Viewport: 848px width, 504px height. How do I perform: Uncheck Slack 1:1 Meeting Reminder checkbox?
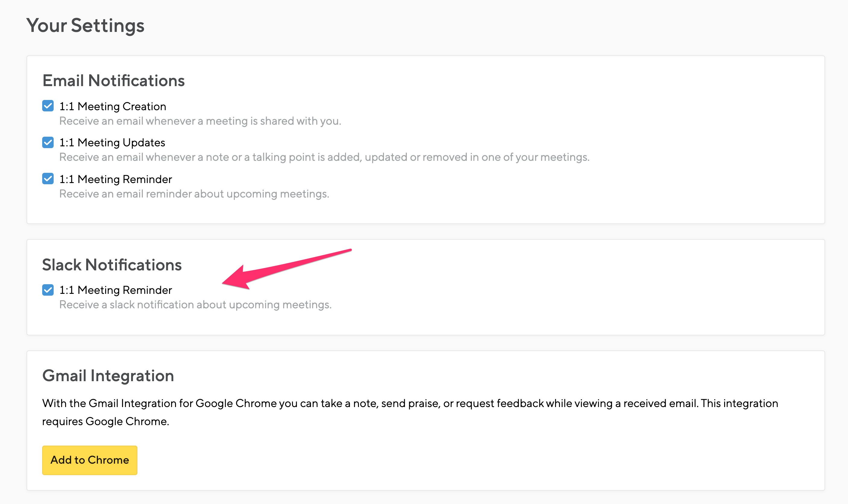[x=48, y=290]
